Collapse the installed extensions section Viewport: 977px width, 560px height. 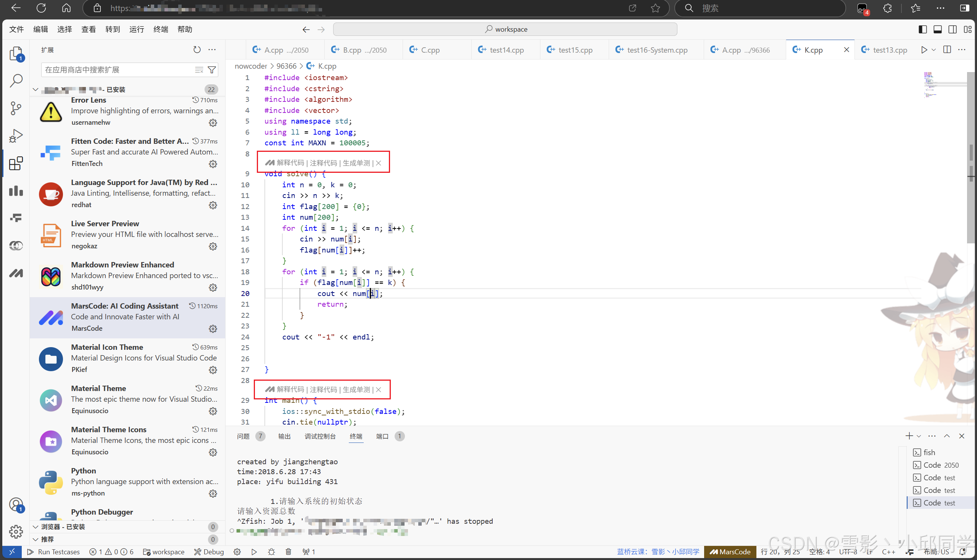35,89
